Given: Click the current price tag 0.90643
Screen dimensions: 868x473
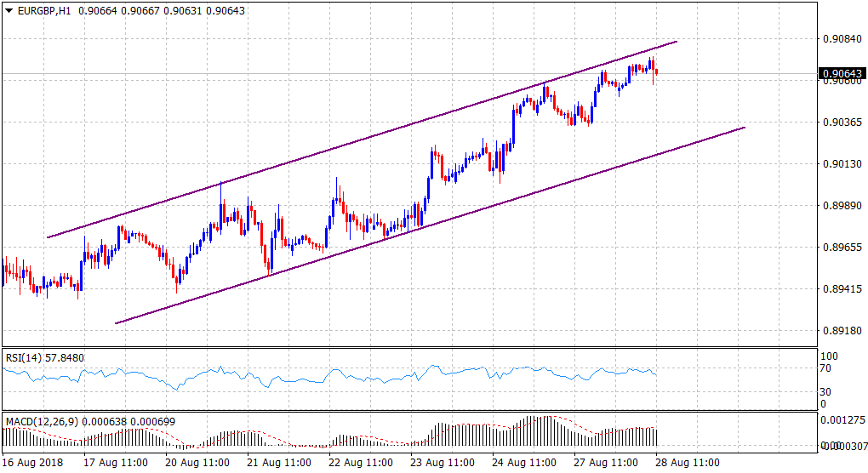Looking at the screenshot, I should 842,74.
